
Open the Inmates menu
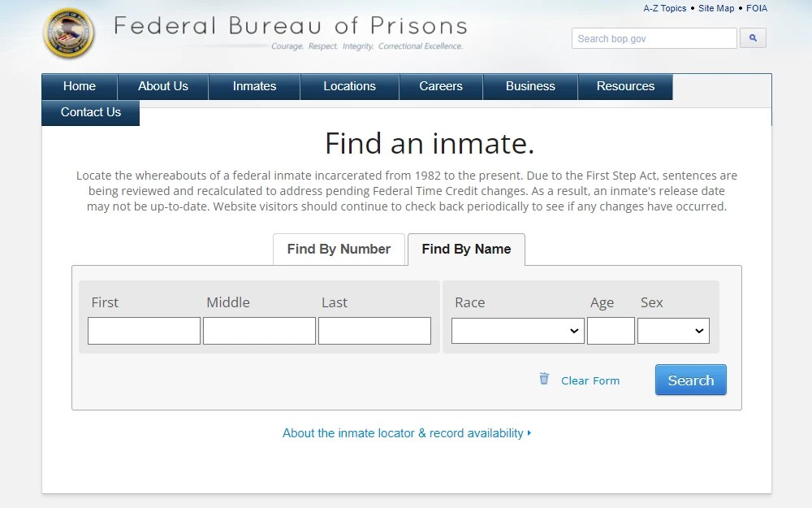[x=253, y=86]
